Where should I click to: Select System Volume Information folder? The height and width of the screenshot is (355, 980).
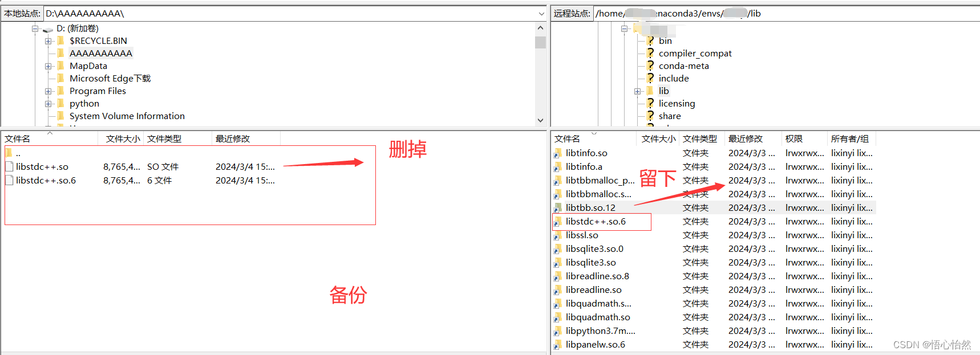tap(127, 116)
